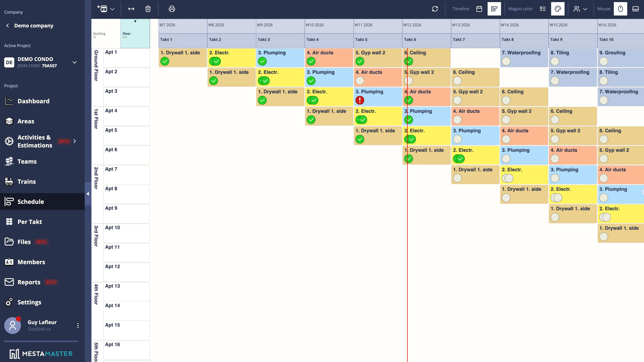Select the yellow Apt 1 Electr. wagon
The width and height of the screenshot is (644, 362).
[x=231, y=58]
